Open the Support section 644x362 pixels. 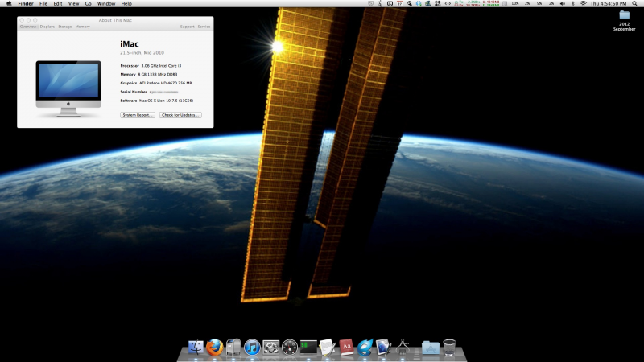coord(188,27)
